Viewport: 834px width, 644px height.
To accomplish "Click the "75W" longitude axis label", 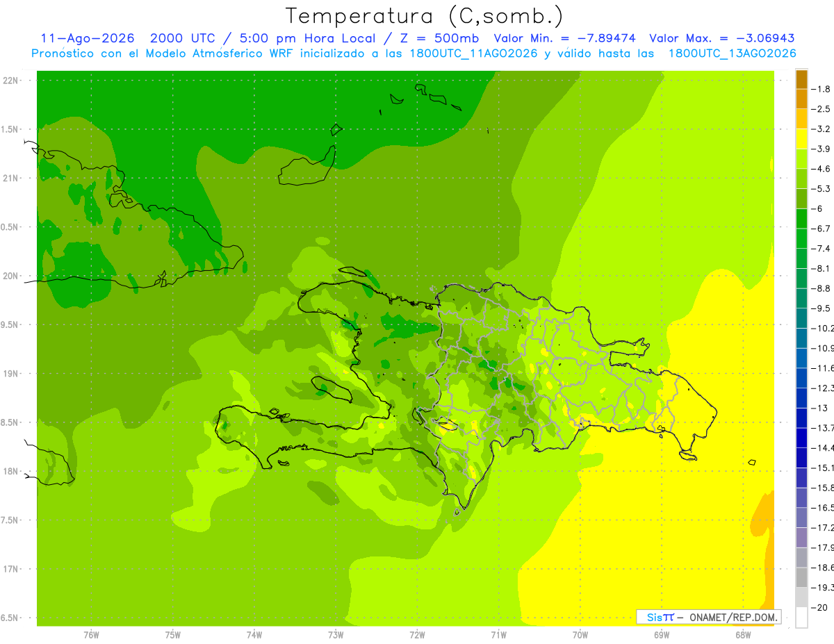I will (173, 634).
